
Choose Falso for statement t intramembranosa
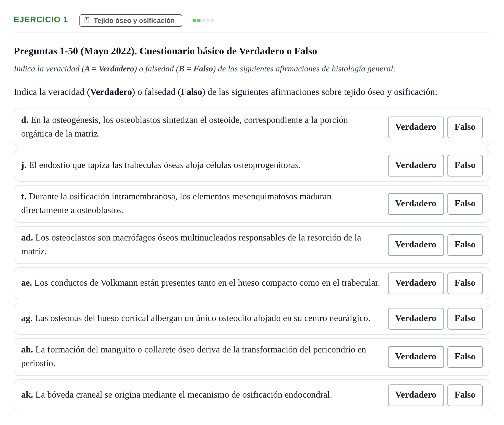point(465,204)
